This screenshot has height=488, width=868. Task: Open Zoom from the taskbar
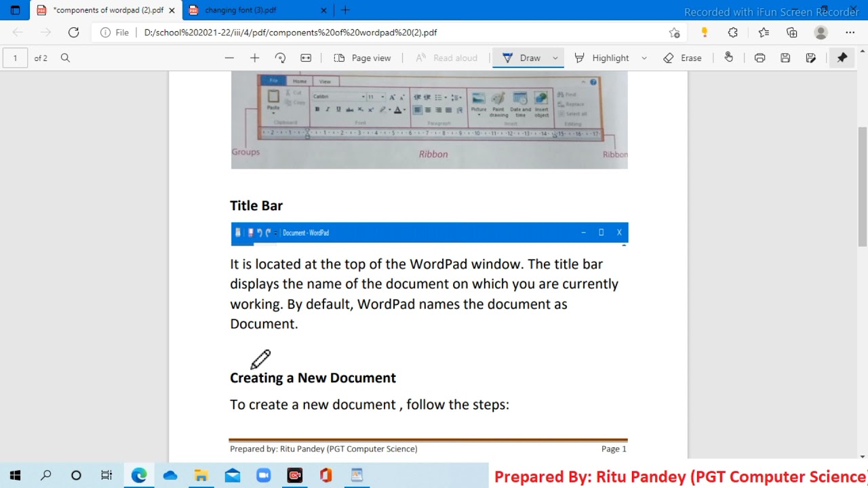pyautogui.click(x=264, y=476)
